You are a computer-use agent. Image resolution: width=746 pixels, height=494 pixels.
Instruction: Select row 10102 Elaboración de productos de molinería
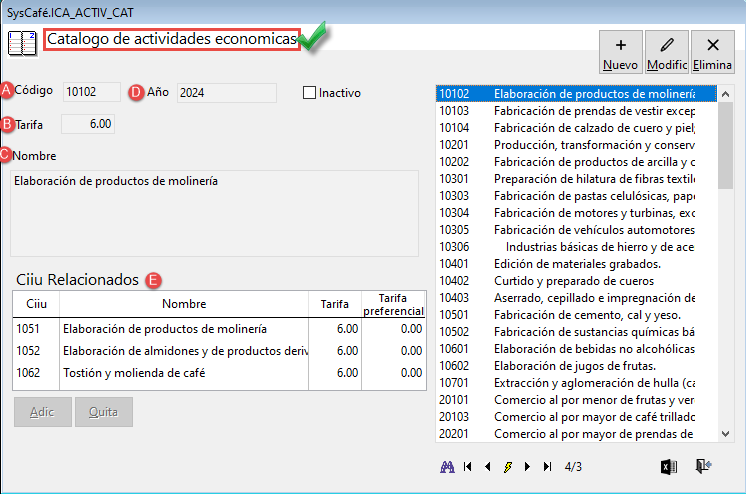point(576,94)
